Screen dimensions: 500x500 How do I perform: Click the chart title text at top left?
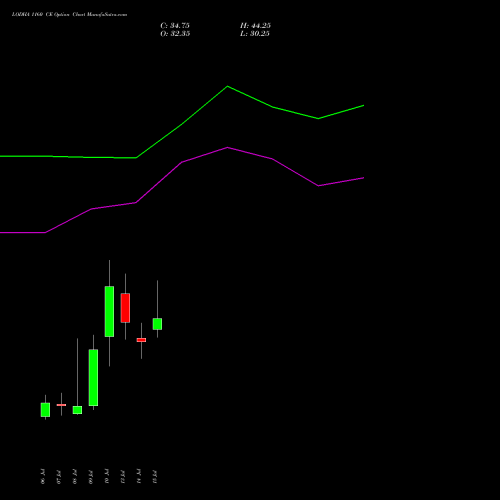coord(69,15)
